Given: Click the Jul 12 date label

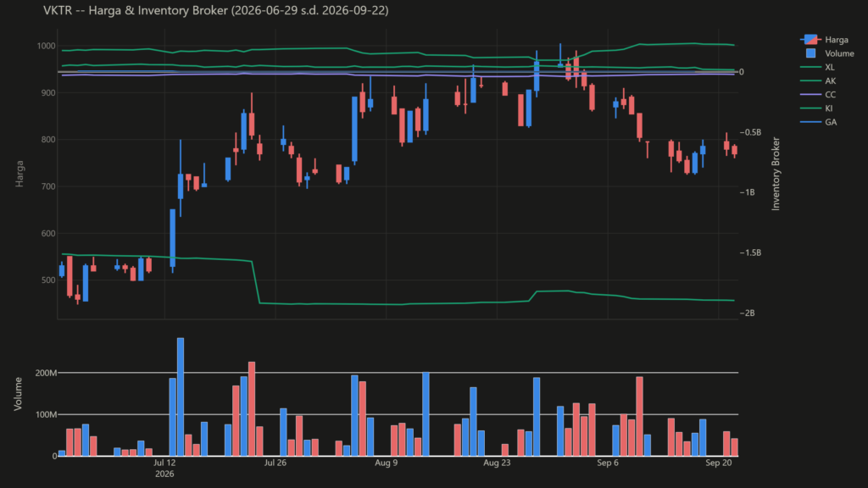Looking at the screenshot, I should tap(164, 463).
